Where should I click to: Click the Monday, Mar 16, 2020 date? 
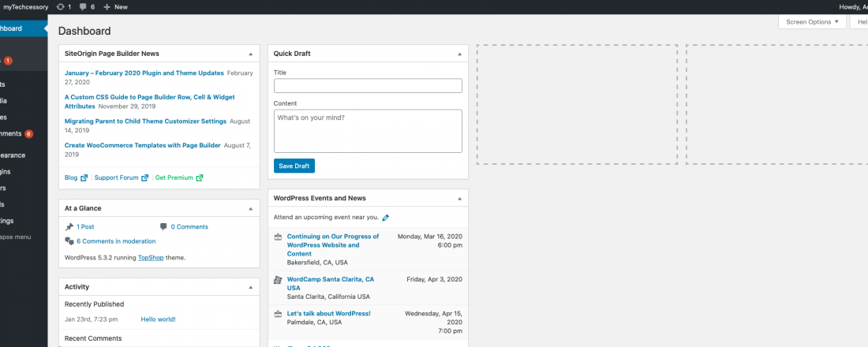[x=430, y=237]
